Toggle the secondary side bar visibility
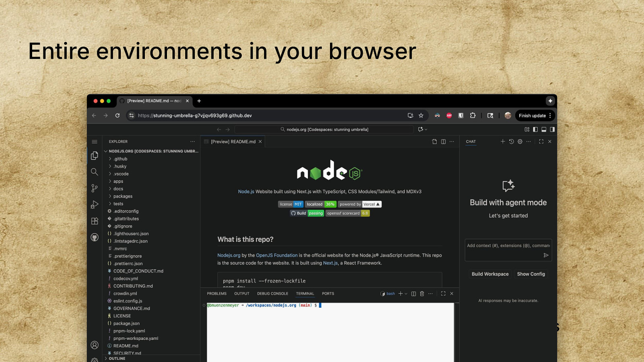This screenshot has height=362, width=644. click(552, 130)
